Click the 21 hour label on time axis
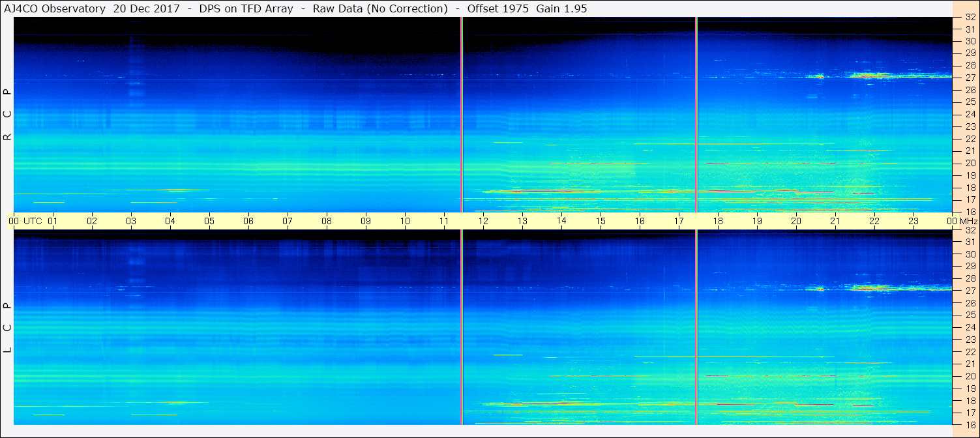The image size is (980, 438). pyautogui.click(x=835, y=221)
